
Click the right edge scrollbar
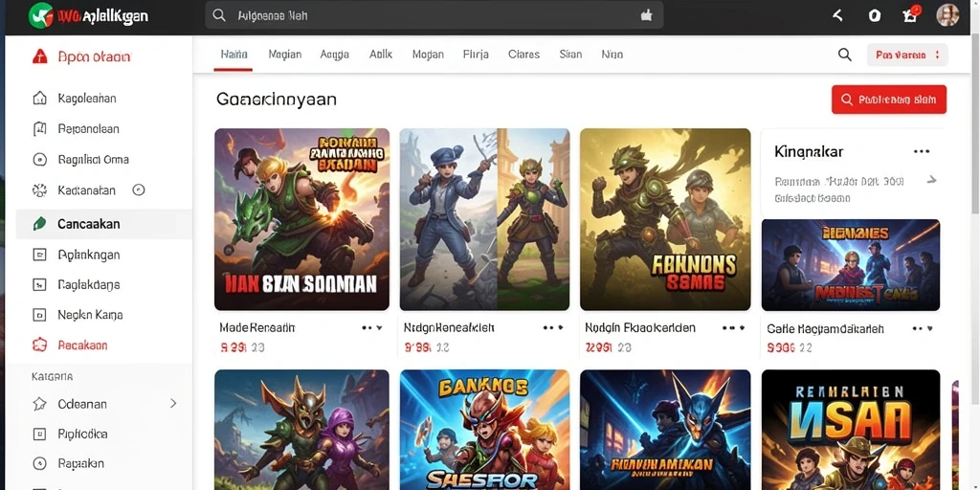[x=976, y=125]
